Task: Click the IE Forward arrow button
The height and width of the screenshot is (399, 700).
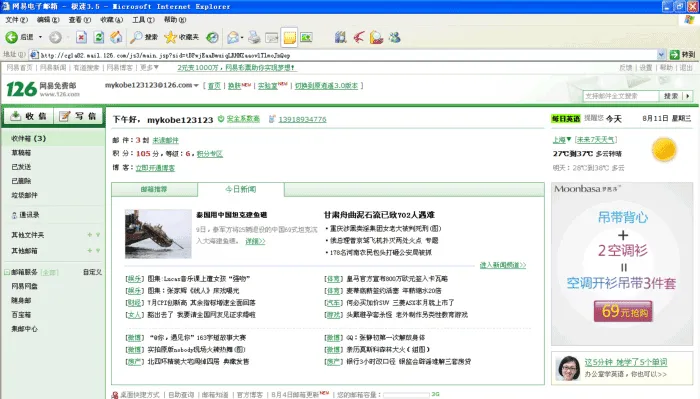Action: pos(55,37)
